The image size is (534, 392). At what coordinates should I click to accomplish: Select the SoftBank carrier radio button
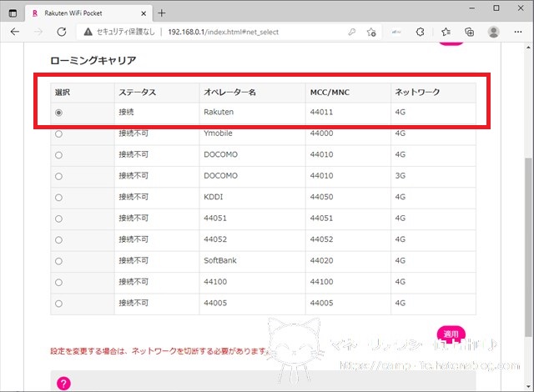pos(58,261)
